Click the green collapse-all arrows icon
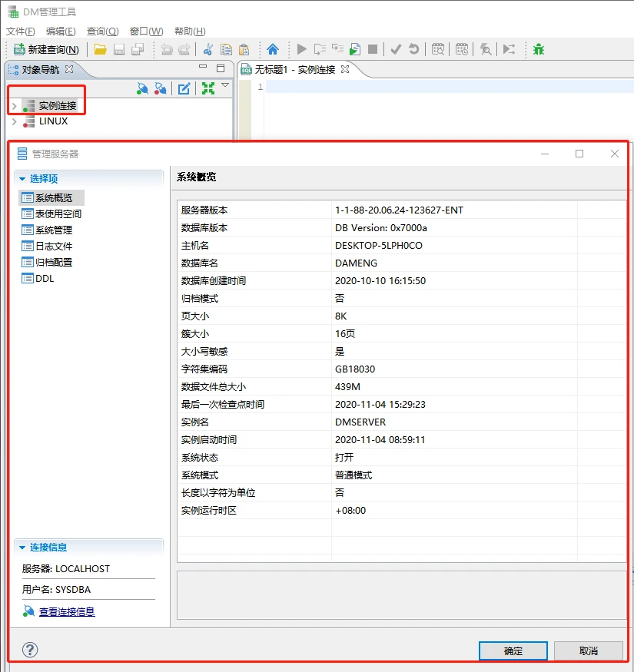 pyautogui.click(x=207, y=88)
